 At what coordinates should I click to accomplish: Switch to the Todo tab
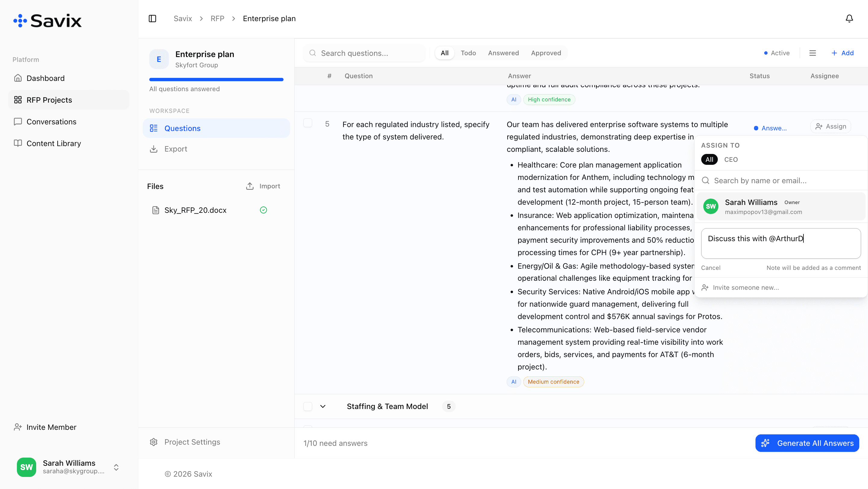(468, 53)
